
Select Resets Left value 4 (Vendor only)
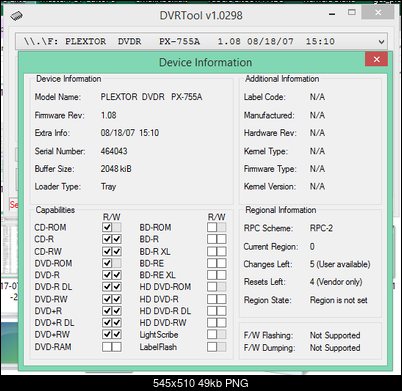[x=336, y=282]
